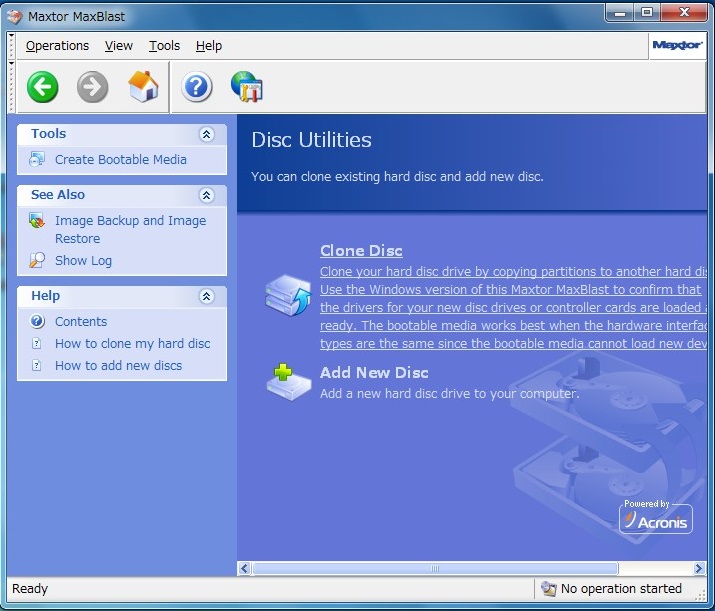Open the Operations menu
The height and width of the screenshot is (611, 715).
[57, 46]
